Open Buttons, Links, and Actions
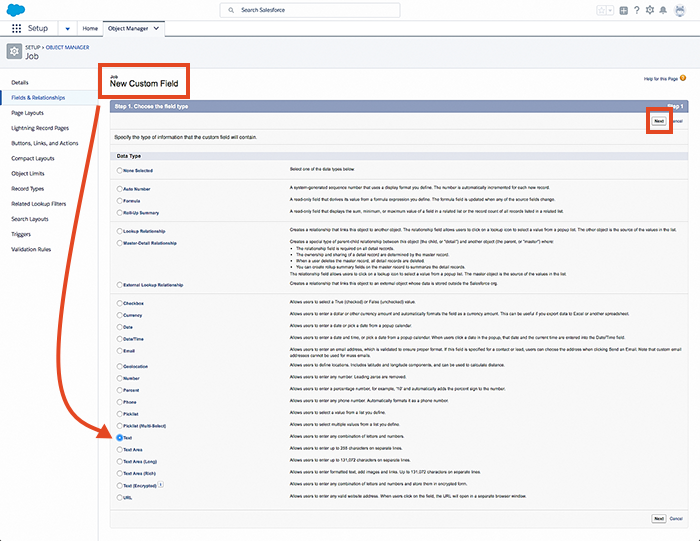 click(x=45, y=143)
